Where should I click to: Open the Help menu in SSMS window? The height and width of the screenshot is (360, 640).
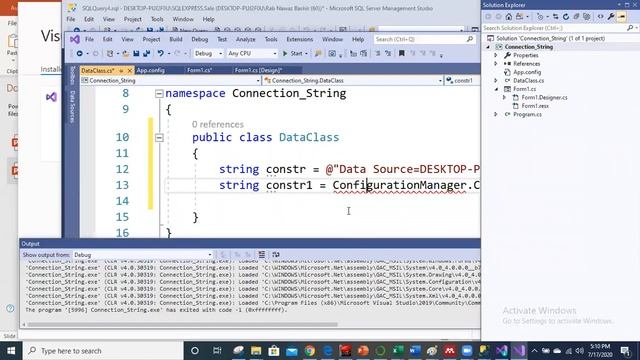[208, 19]
